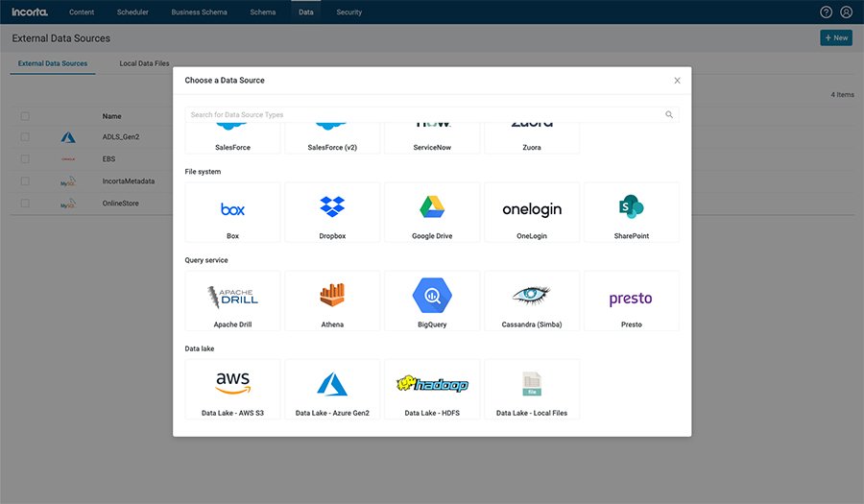Select the Athena data source

[x=332, y=300]
